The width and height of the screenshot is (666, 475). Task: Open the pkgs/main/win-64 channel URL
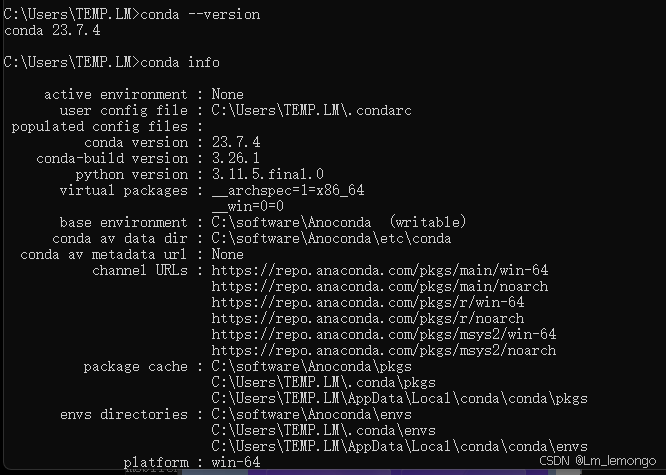click(380, 270)
